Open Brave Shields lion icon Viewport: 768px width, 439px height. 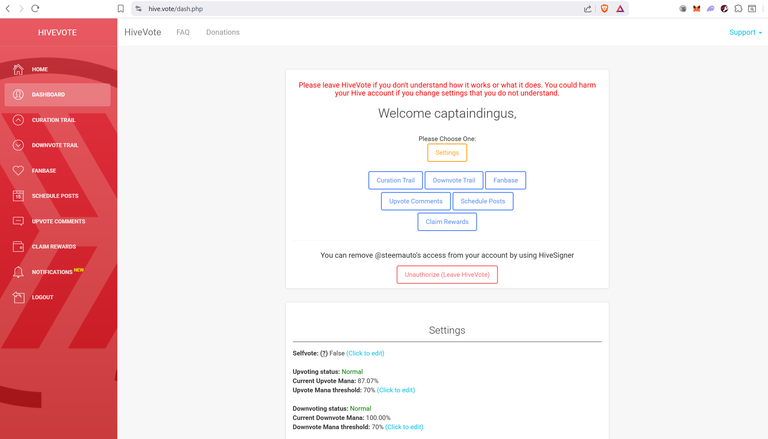(x=604, y=9)
